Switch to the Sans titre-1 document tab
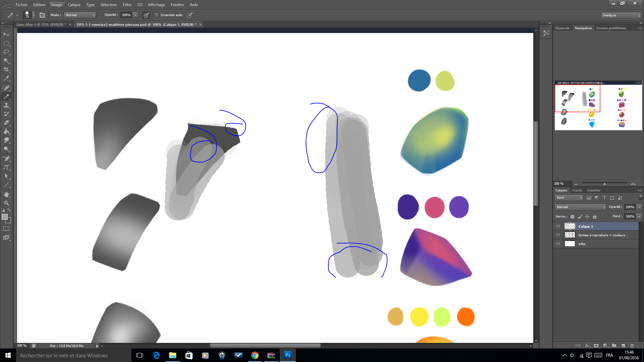Viewport: 644px width, 362px height. [41, 24]
